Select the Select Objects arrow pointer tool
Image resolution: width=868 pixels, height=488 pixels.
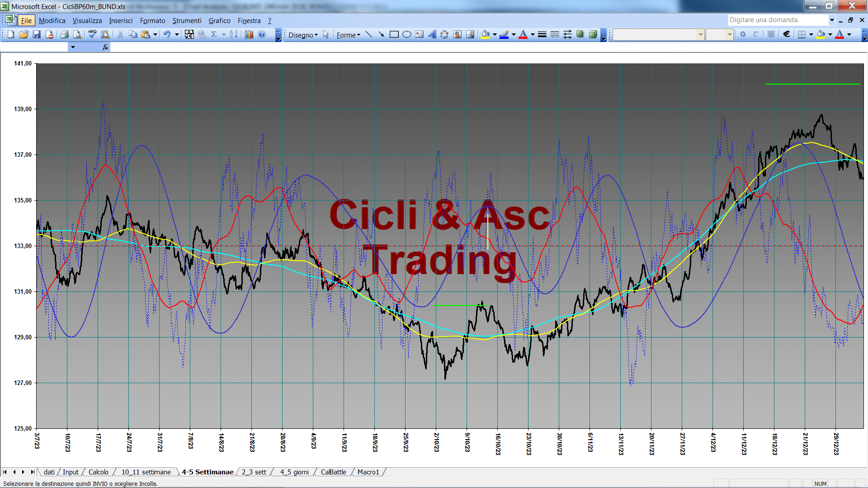coord(326,34)
